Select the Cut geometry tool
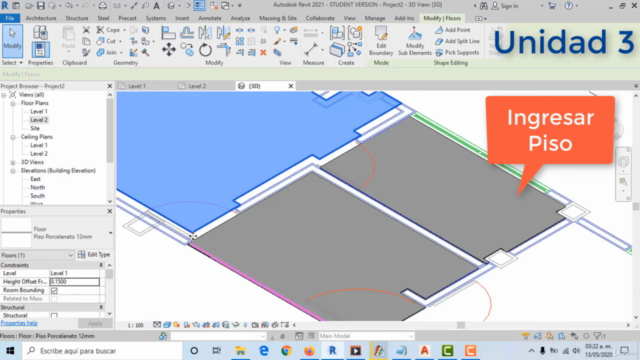The width and height of the screenshot is (640, 360). [x=107, y=41]
